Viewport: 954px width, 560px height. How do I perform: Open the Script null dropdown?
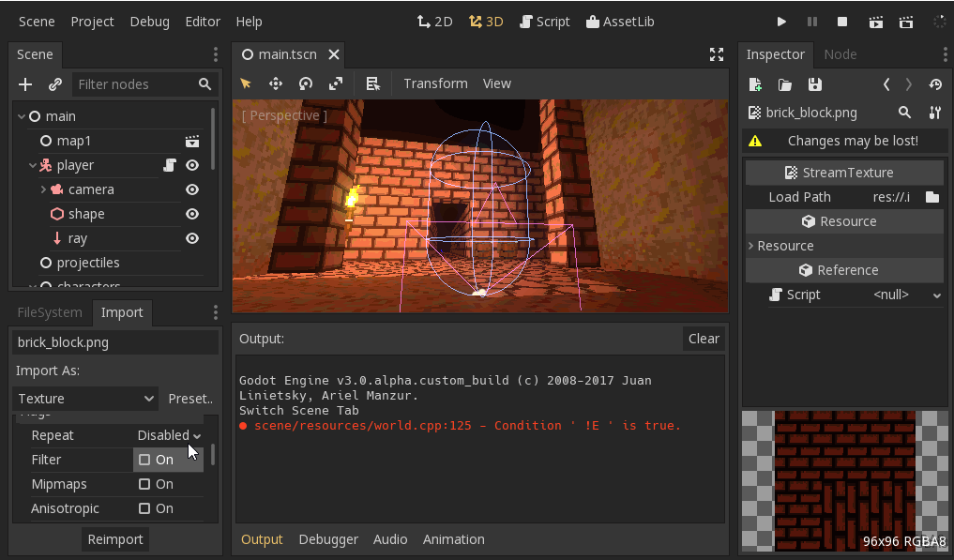906,295
